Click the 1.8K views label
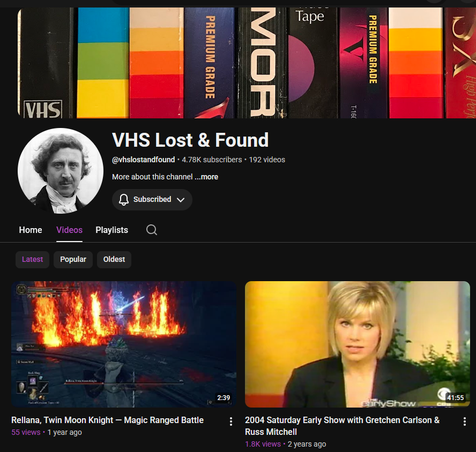This screenshot has height=452, width=476. click(x=263, y=444)
